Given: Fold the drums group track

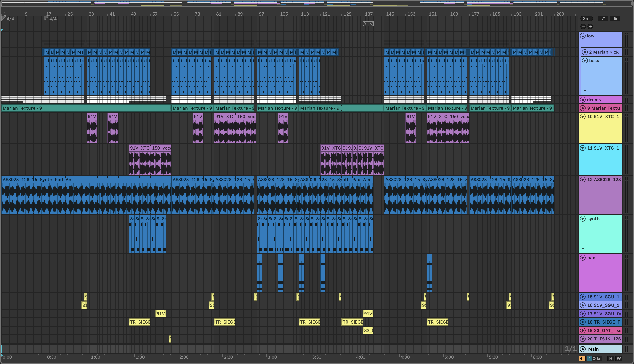Looking at the screenshot, I should click(582, 100).
